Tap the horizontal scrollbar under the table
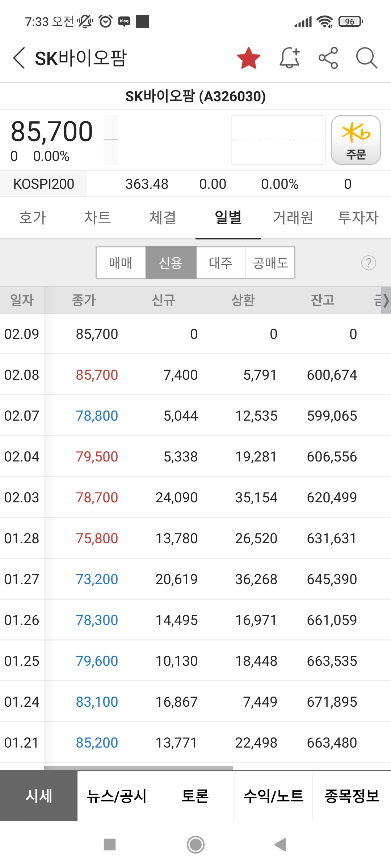 coord(138,768)
